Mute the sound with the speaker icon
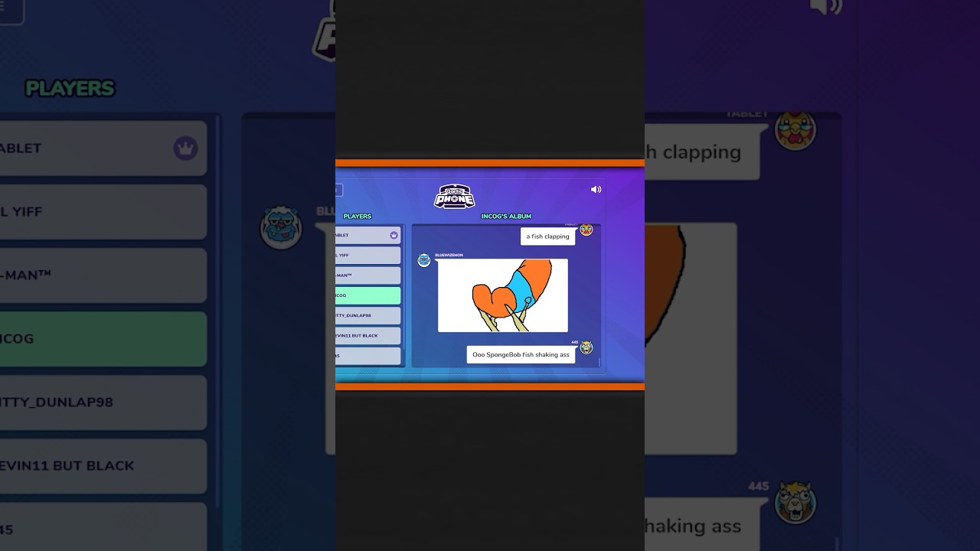Image resolution: width=980 pixels, height=551 pixels. [596, 190]
